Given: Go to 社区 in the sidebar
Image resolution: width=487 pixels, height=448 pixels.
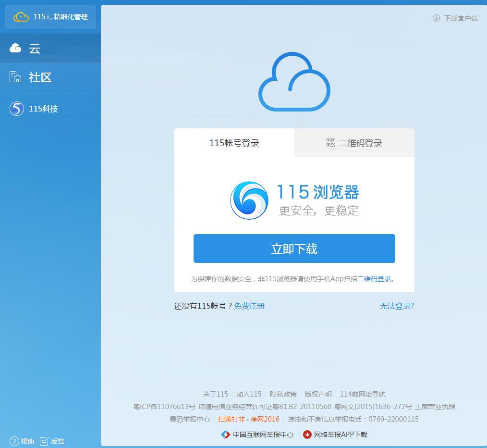Looking at the screenshot, I should 40,77.
